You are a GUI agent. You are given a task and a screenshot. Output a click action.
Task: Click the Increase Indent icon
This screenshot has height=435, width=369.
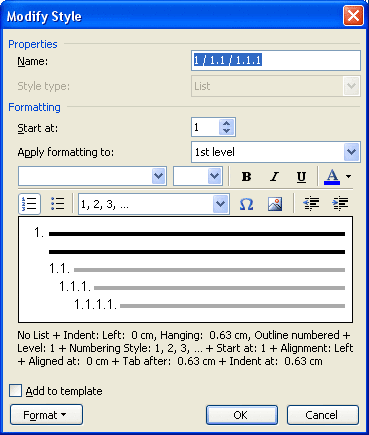coord(340,204)
